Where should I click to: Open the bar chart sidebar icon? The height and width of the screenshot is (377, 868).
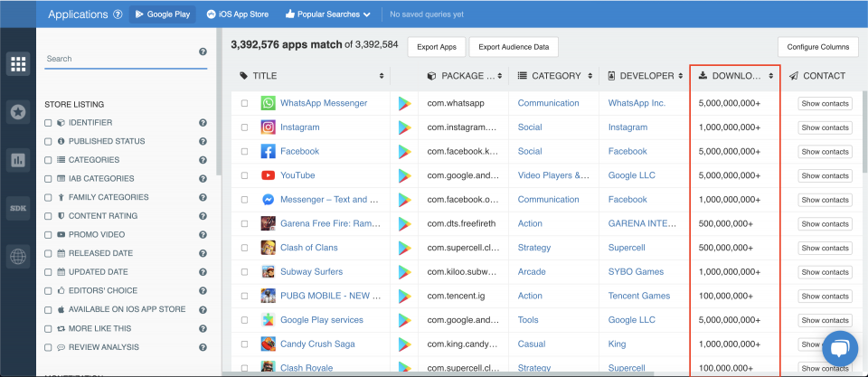pyautogui.click(x=18, y=160)
